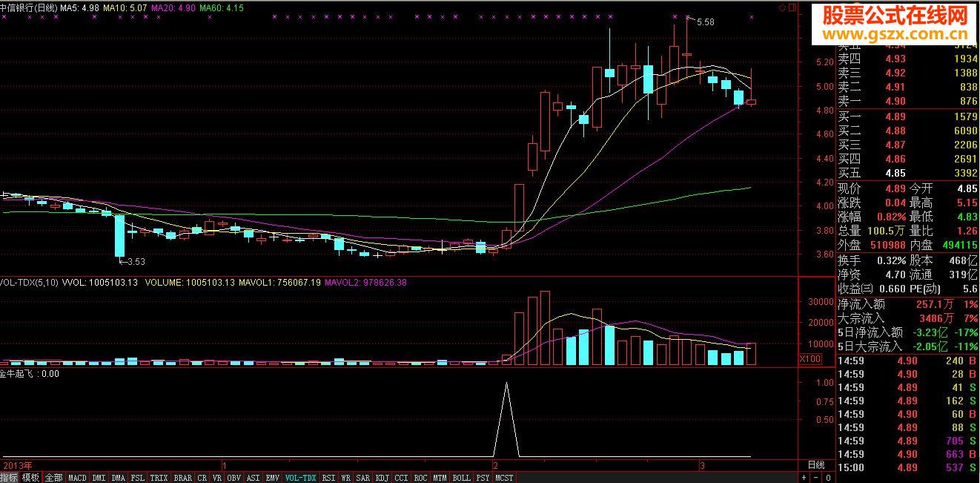980x483 pixels.
Task: Select the OBV indicator tab
Action: click(234, 478)
